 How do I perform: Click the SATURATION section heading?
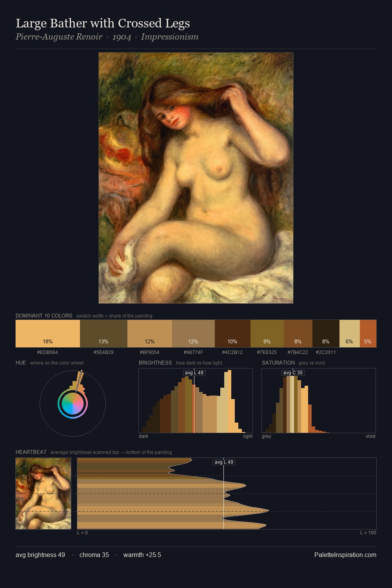pyautogui.click(x=278, y=363)
